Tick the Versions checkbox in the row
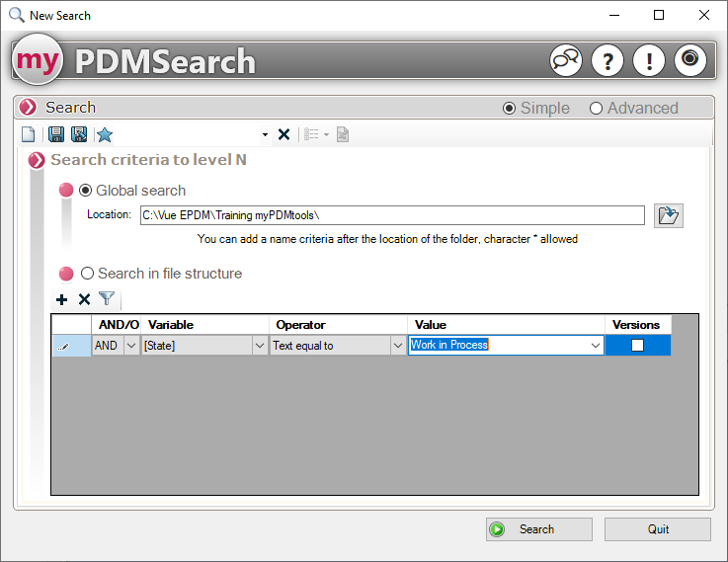The width and height of the screenshot is (728, 562). coord(637,346)
